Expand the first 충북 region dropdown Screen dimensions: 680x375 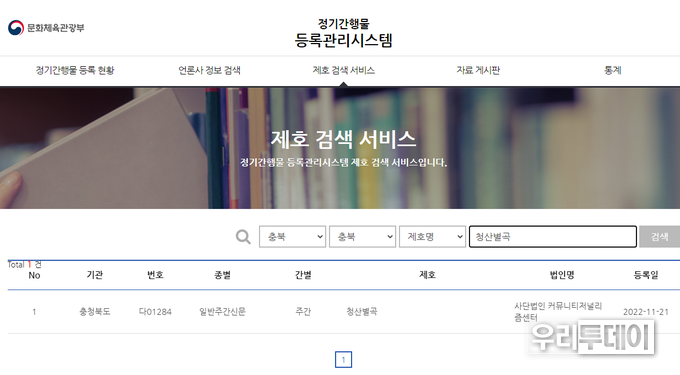[x=292, y=237]
